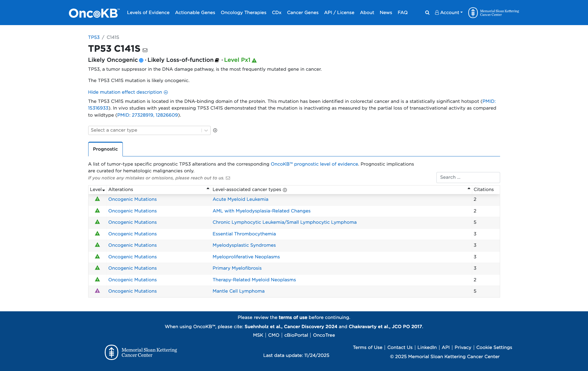Collapse the mutation effect description
This screenshot has width=588, height=371.
tap(128, 92)
